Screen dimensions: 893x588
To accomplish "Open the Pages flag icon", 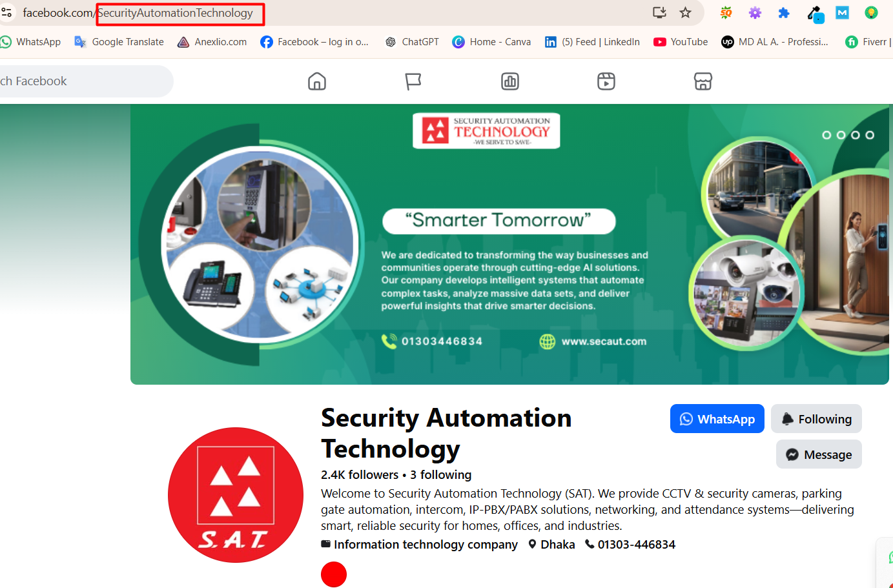I will click(413, 81).
